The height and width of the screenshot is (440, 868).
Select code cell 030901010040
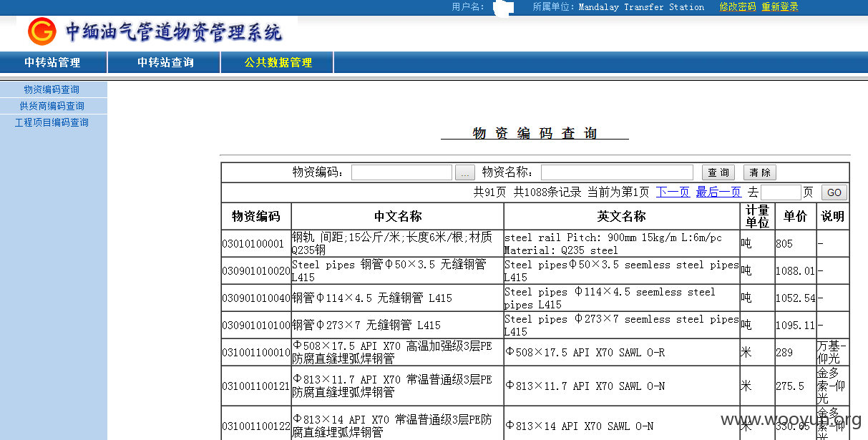tap(256, 298)
